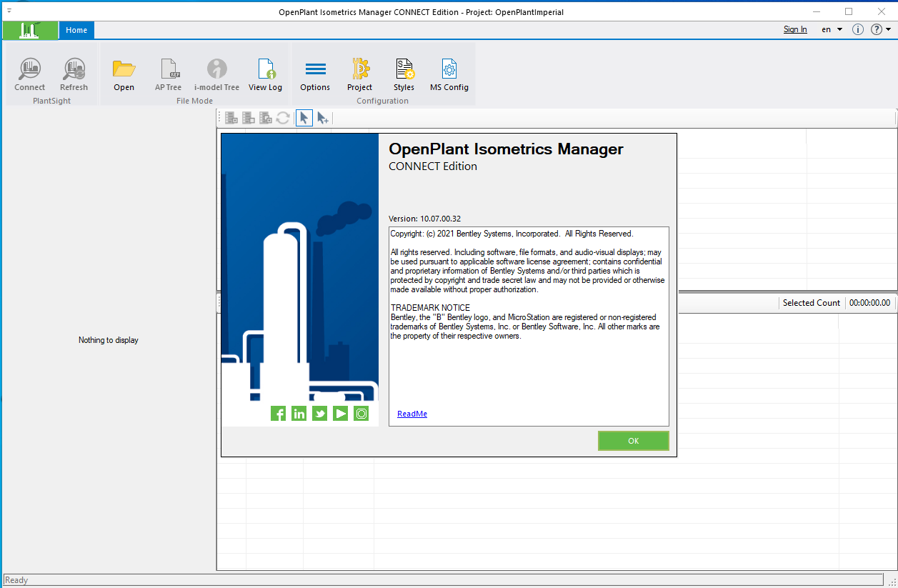Viewport: 898px width, 588px height.
Task: Click the PlantSight group label
Action: coord(51,101)
